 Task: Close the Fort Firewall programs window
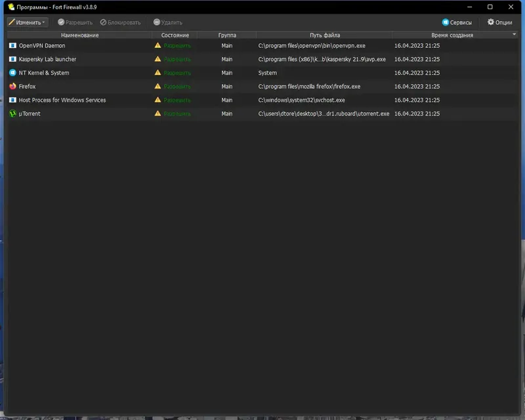click(x=511, y=7)
